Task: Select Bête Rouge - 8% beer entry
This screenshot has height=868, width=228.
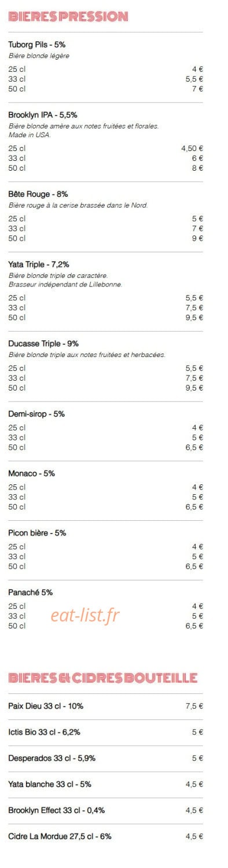Action: point(38,194)
